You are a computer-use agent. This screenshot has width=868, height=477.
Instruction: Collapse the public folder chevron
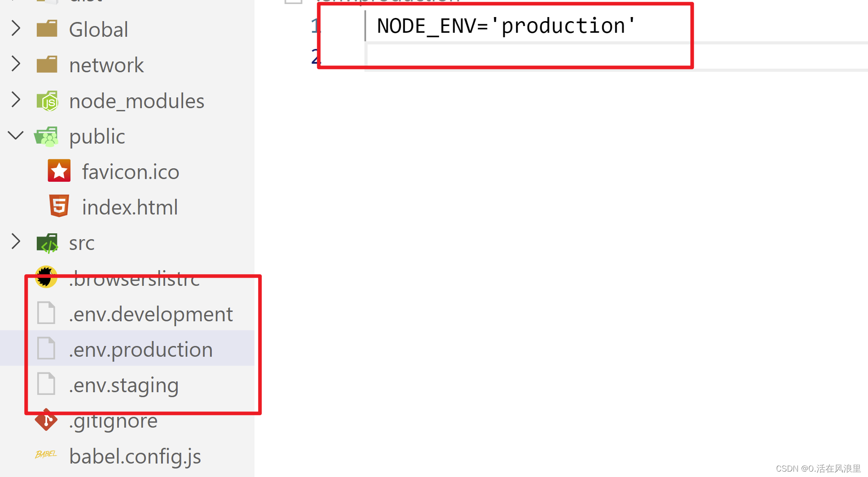(x=16, y=135)
